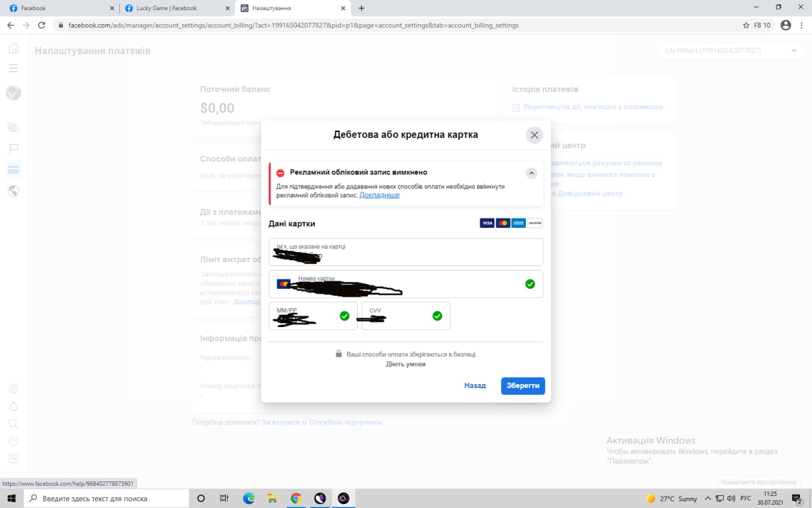Open payment activity history link

(593, 107)
